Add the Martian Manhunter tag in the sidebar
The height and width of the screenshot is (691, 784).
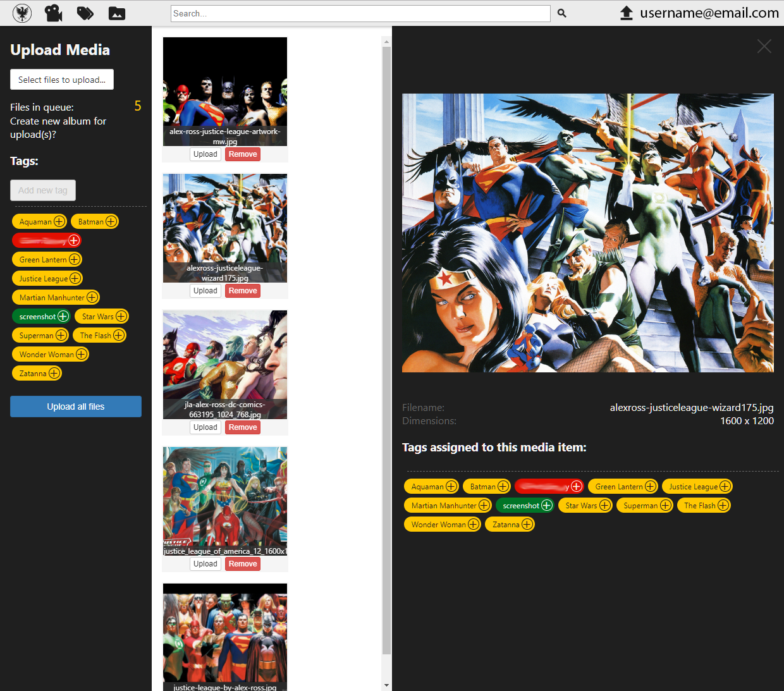(92, 297)
